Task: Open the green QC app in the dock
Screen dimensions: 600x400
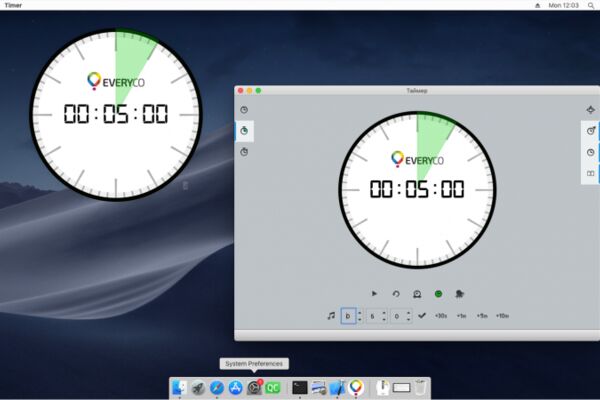Action: 273,388
